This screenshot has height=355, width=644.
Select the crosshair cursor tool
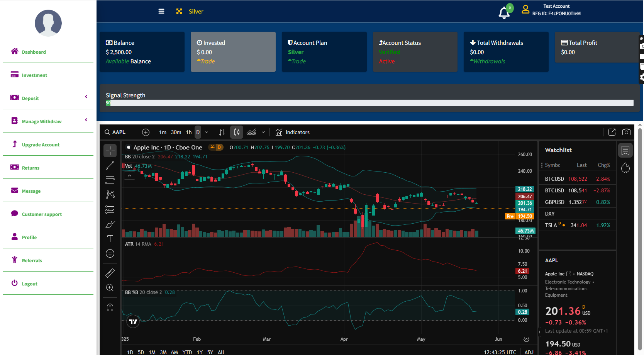click(110, 151)
